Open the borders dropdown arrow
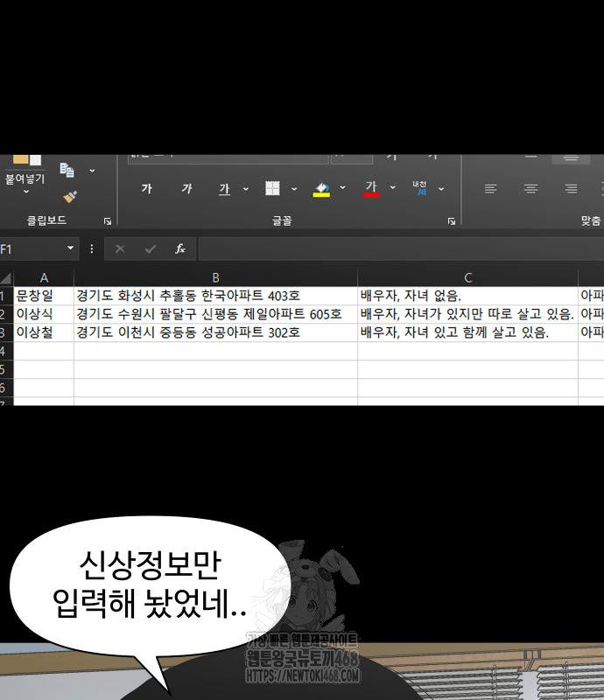Screen dimensions: 604x700 [293, 189]
